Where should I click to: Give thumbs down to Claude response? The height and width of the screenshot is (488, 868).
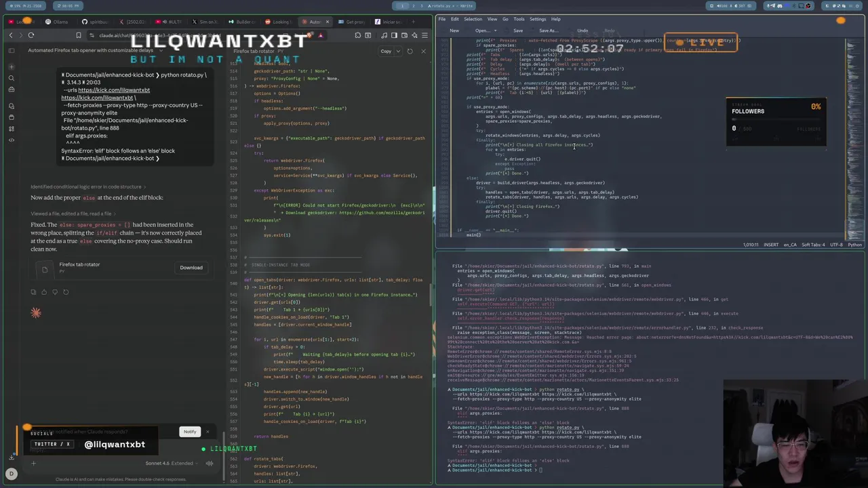pyautogui.click(x=55, y=292)
